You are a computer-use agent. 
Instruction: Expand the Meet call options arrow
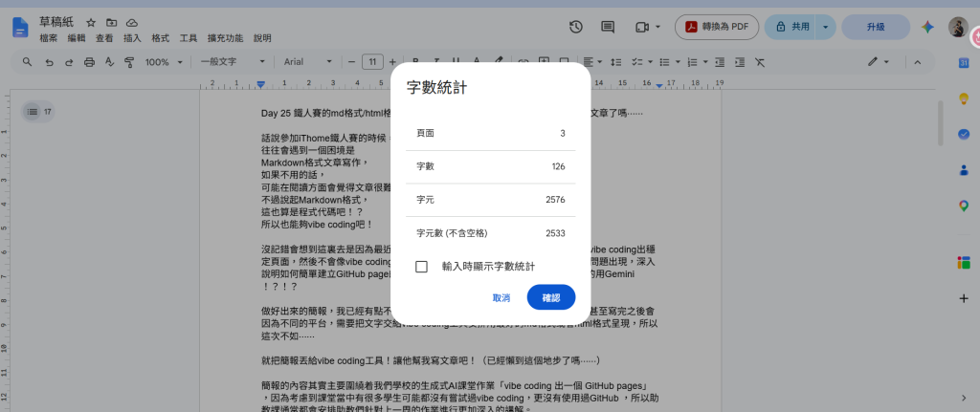click(x=657, y=27)
